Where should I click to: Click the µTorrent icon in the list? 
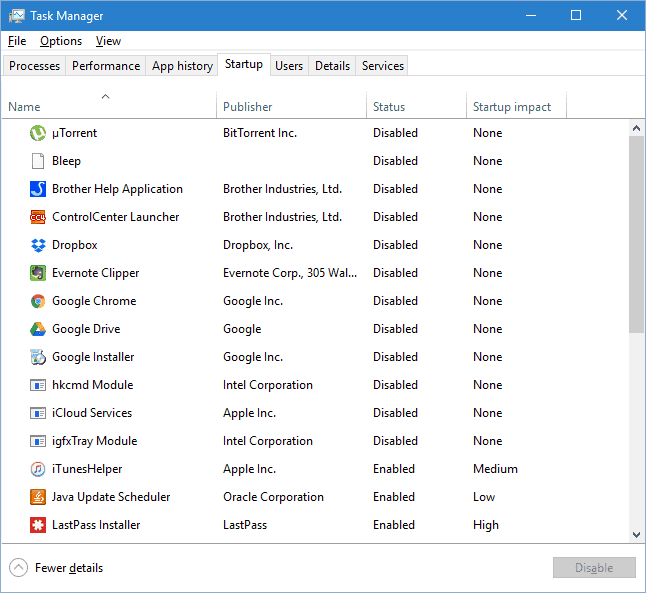pyautogui.click(x=38, y=133)
